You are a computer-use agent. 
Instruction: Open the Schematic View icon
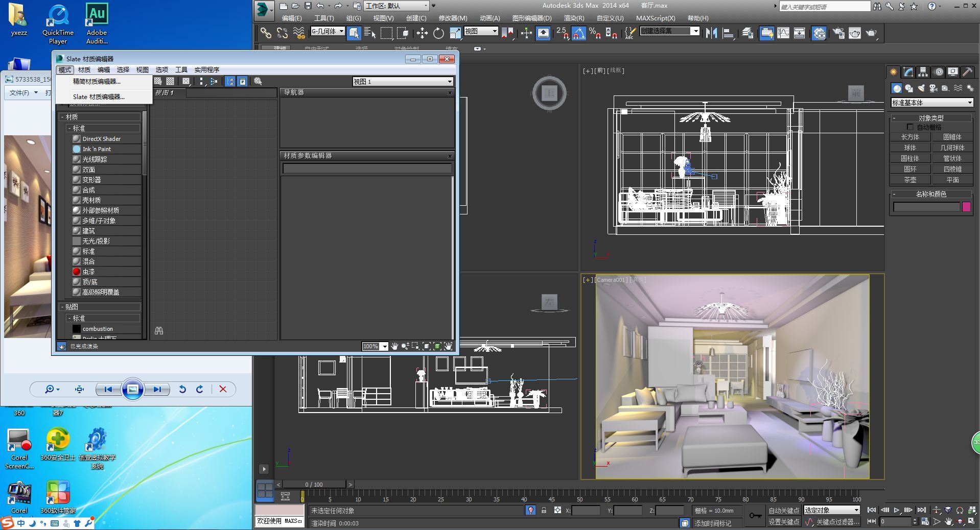(800, 33)
